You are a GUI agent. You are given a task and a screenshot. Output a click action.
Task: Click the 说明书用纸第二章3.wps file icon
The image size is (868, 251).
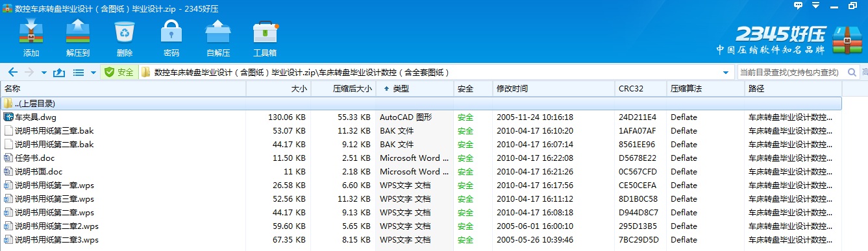tap(8, 240)
